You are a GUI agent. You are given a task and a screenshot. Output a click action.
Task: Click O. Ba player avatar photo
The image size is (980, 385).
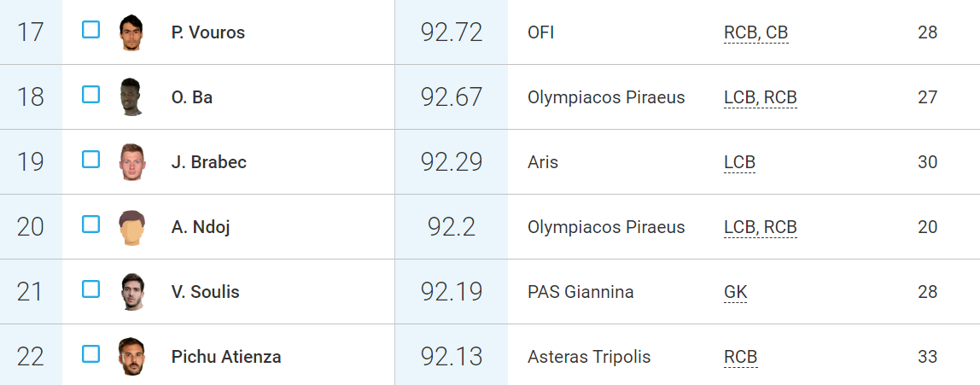pos(131,97)
